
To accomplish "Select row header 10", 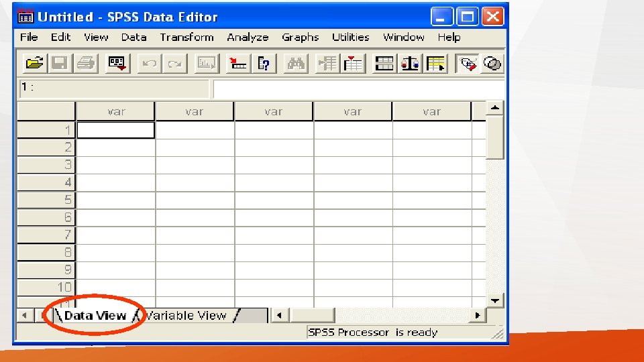I will [x=46, y=288].
